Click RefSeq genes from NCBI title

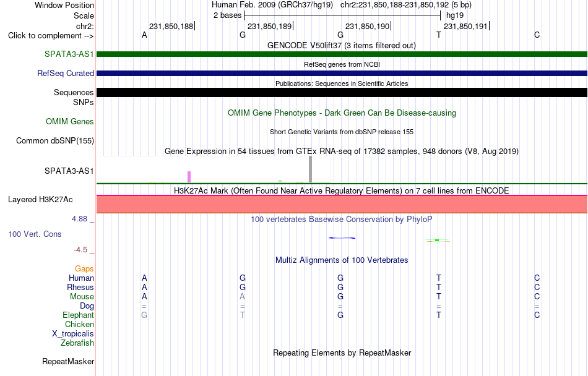tap(342, 64)
